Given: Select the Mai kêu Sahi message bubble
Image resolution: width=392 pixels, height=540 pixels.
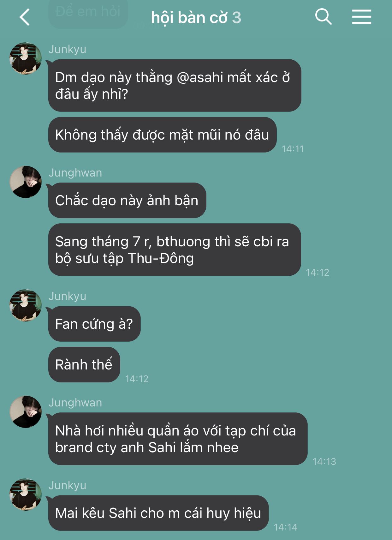Looking at the screenshot, I should tap(158, 513).
